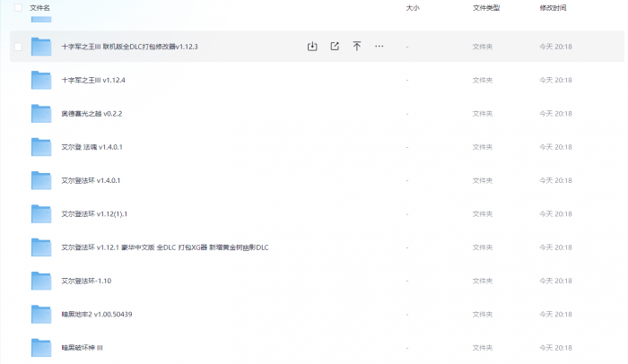Open the 艾尔登法环 v1.4.0.1 folder name
This screenshot has width=628, height=364.
(x=92, y=180)
